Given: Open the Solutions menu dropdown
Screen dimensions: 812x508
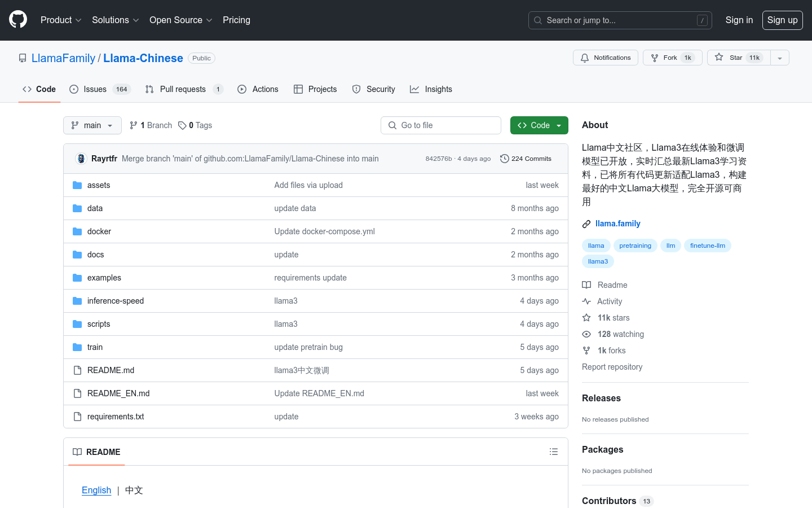Looking at the screenshot, I should [115, 20].
